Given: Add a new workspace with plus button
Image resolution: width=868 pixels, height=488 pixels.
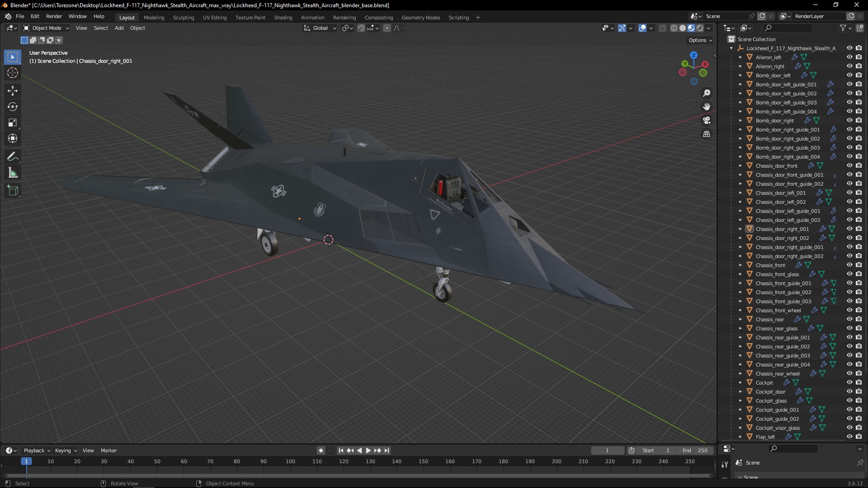Looking at the screenshot, I should click(478, 18).
